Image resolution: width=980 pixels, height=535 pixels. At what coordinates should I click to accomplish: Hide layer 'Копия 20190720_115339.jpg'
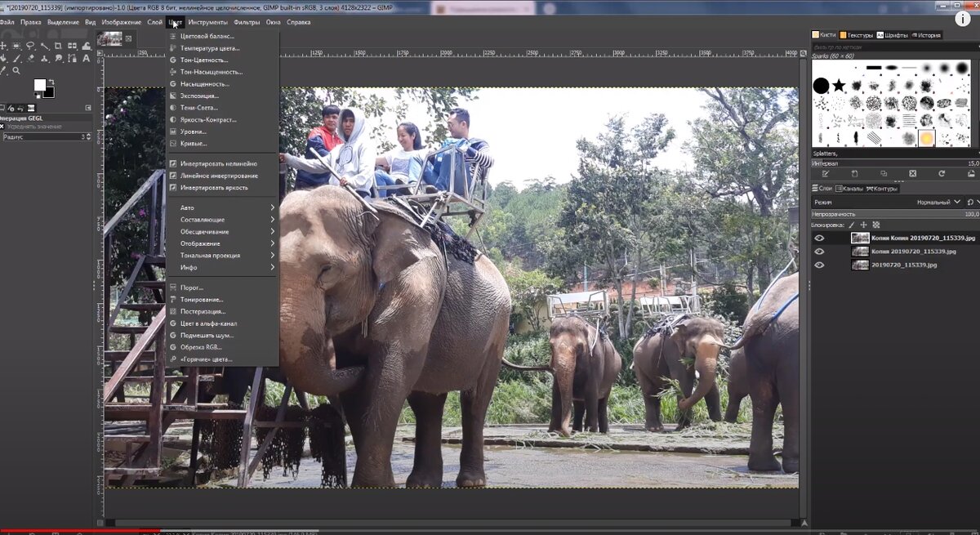[x=819, y=252]
